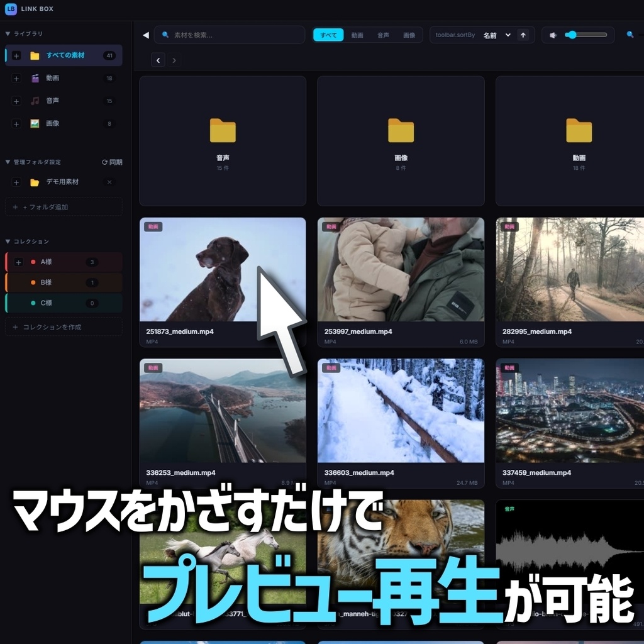Collapse sidebar with the left triangle arrow
The image size is (644, 644).
145,35
